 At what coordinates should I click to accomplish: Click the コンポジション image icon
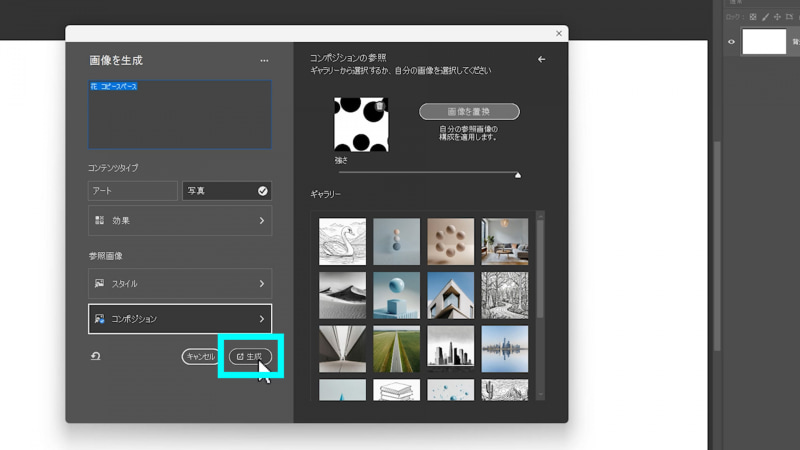pyautogui.click(x=99, y=319)
